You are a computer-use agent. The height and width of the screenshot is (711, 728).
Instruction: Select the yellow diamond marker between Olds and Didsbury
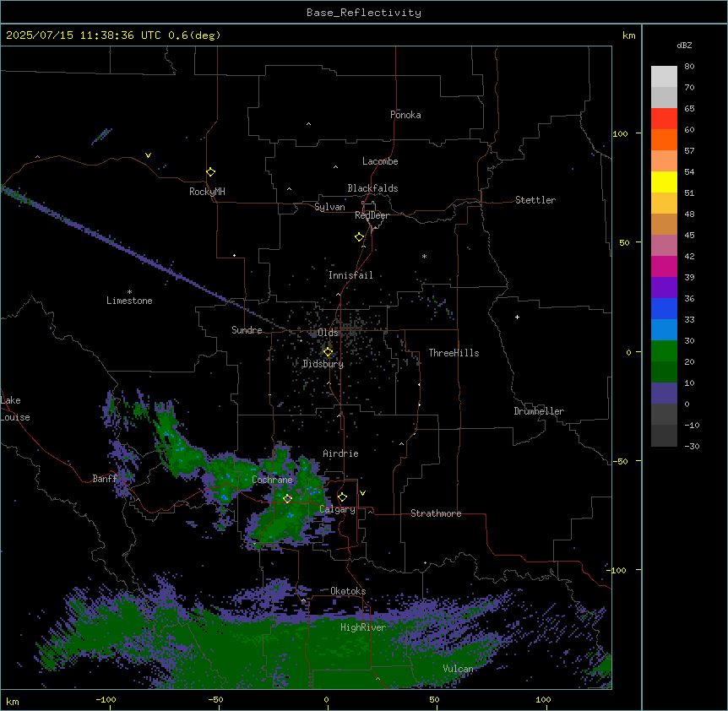328,352
